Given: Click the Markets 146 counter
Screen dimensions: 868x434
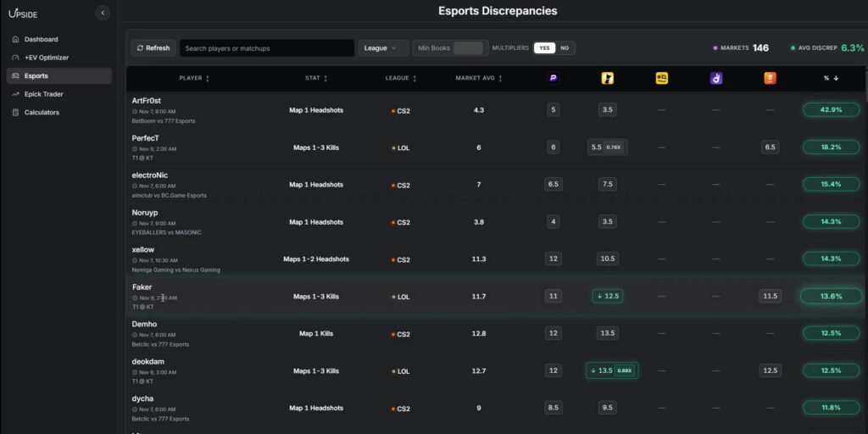Looking at the screenshot, I should 741,48.
